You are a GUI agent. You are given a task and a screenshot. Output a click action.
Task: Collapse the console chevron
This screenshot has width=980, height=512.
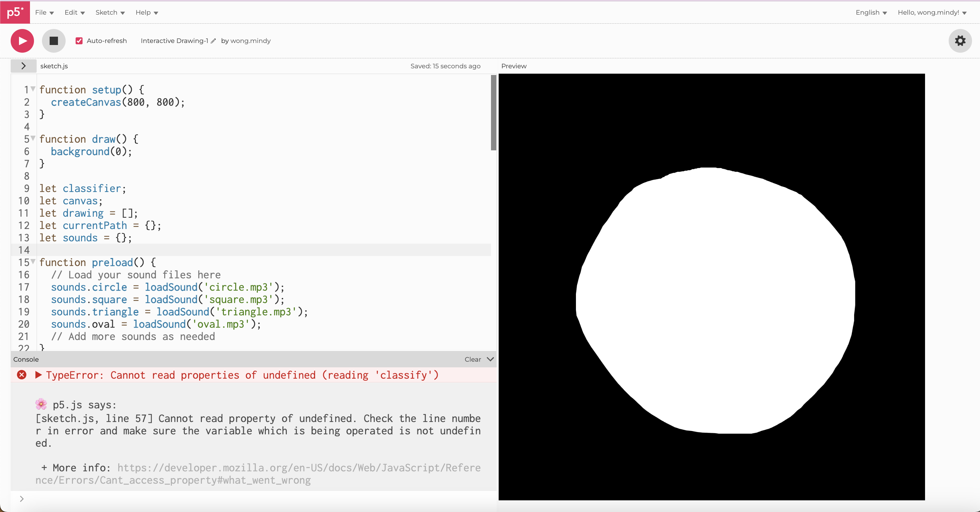tap(490, 359)
